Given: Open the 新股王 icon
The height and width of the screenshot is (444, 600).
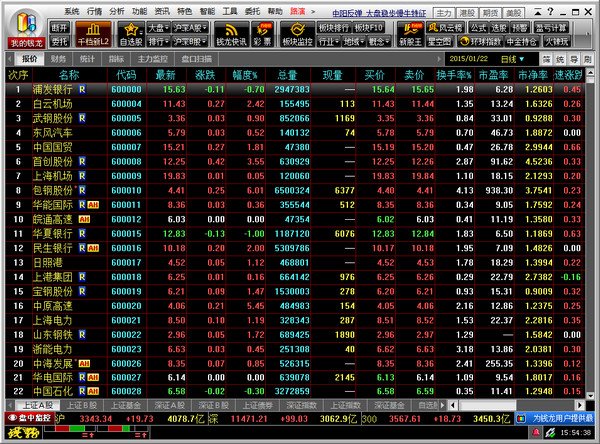Looking at the screenshot, I should click(x=411, y=34).
